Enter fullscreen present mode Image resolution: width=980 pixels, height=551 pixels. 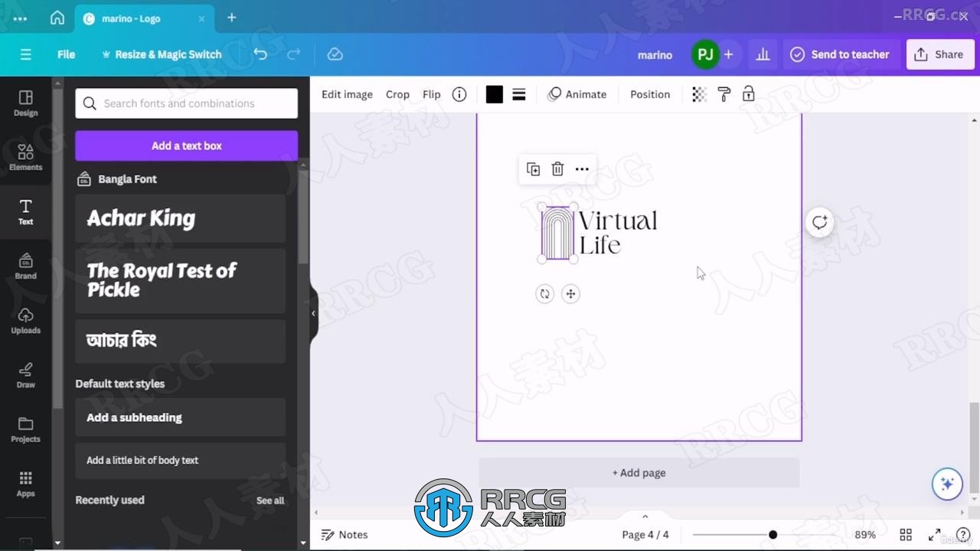tap(934, 535)
